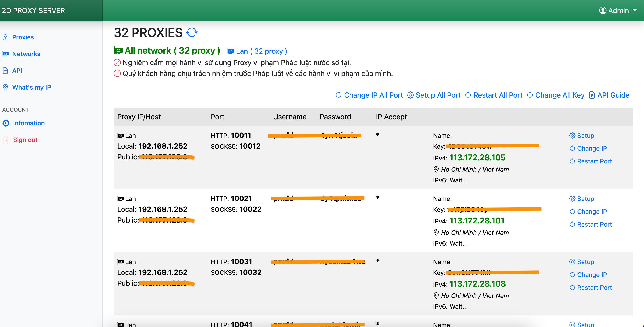Click the door icon next to Sign out
Screen dimensions: 644x327
pos(6,140)
